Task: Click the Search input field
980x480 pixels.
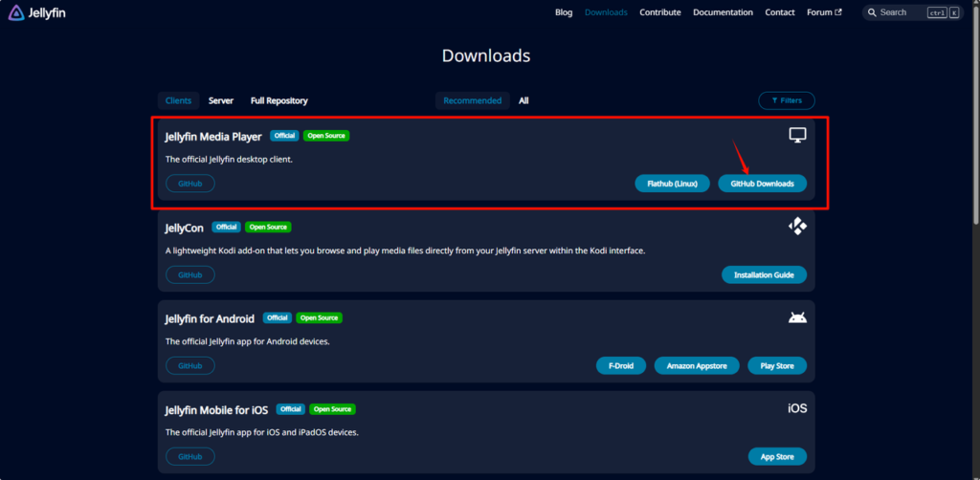Action: (x=900, y=12)
